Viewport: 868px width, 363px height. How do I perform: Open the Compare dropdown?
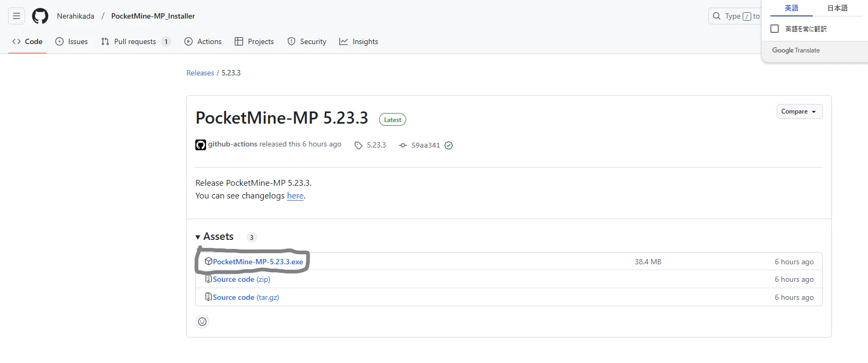tap(800, 111)
